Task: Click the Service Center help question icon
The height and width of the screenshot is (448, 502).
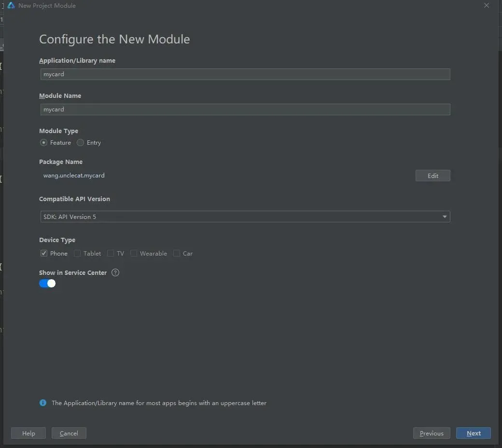Action: point(115,272)
